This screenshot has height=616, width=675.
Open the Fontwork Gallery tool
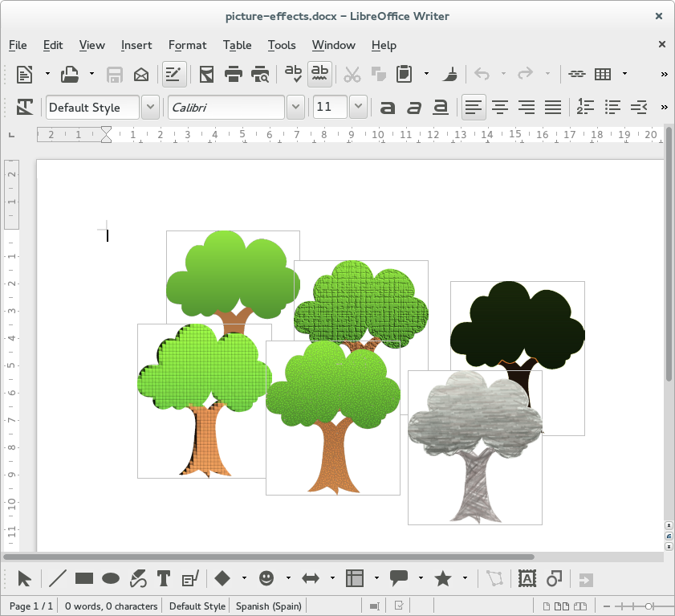527,578
